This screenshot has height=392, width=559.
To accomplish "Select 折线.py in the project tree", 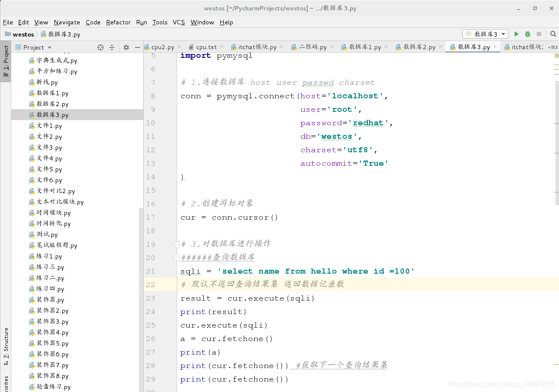I will (43, 82).
